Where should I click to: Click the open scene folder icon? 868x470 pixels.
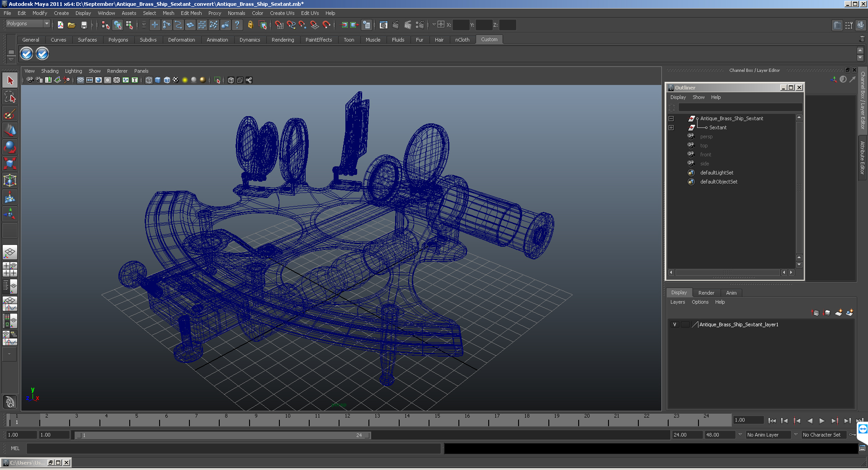point(71,25)
